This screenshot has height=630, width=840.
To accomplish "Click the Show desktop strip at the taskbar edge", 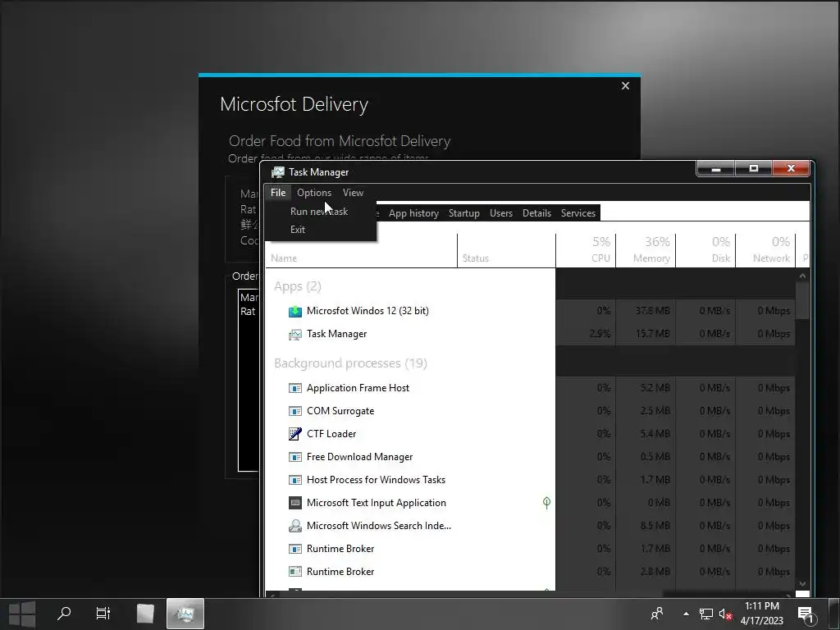I will tap(834, 614).
